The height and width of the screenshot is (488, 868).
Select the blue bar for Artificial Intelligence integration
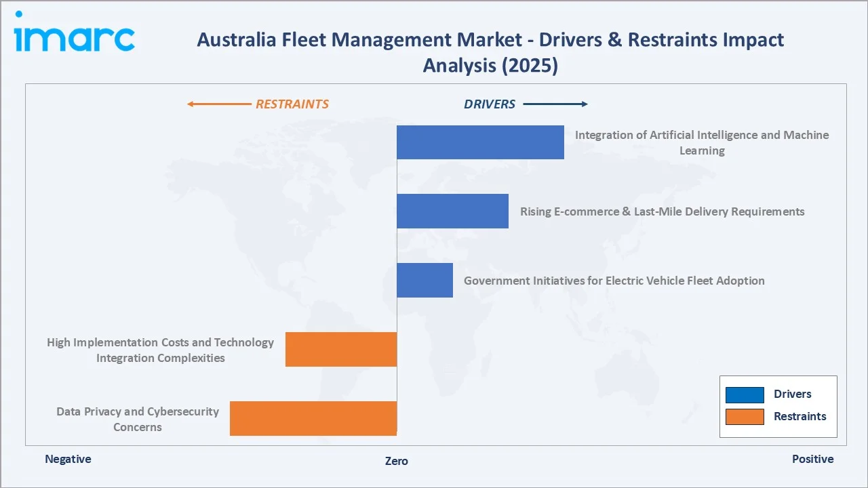[480, 142]
